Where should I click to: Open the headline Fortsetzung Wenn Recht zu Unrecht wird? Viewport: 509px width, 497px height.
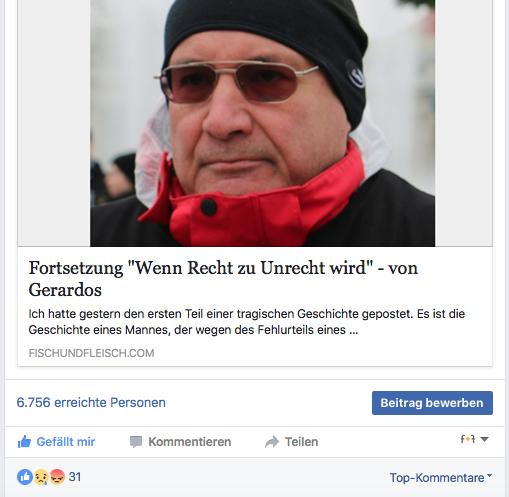coord(223,278)
